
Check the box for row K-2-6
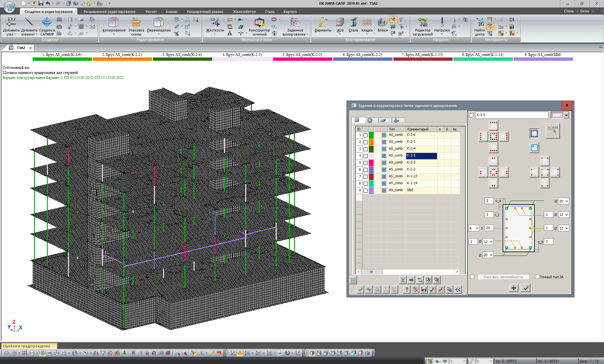click(365, 135)
